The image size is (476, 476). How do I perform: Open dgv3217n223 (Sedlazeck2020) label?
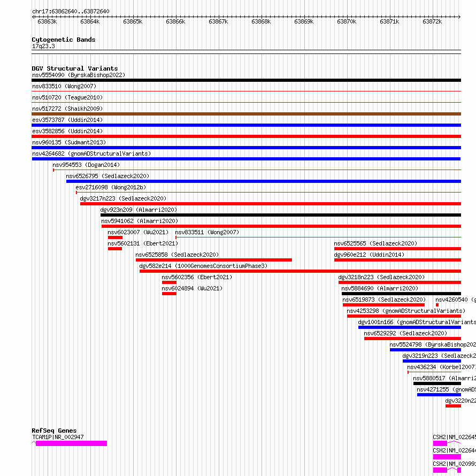tap(123, 198)
